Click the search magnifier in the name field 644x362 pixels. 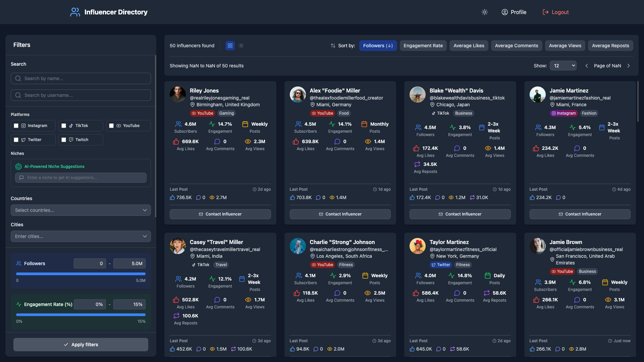click(18, 78)
